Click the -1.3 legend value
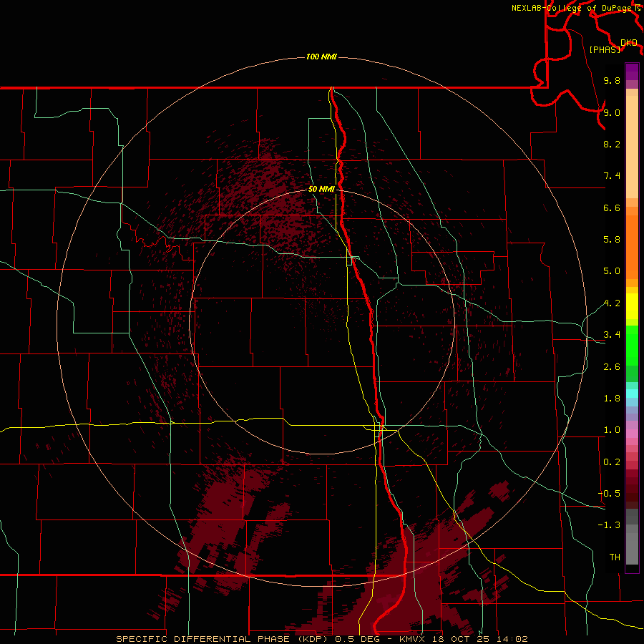This screenshot has width=644, height=644. (x=609, y=525)
